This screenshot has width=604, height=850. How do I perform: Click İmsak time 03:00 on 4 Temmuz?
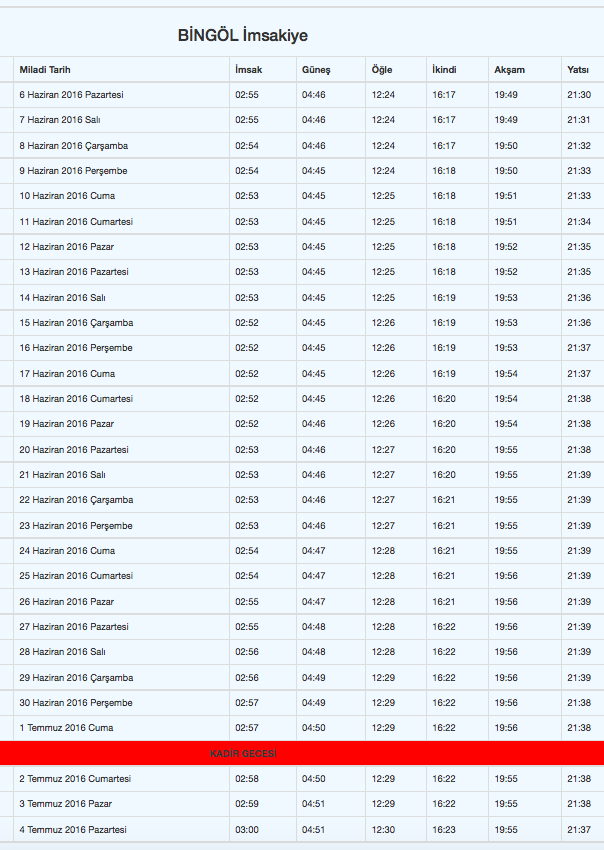tap(246, 830)
